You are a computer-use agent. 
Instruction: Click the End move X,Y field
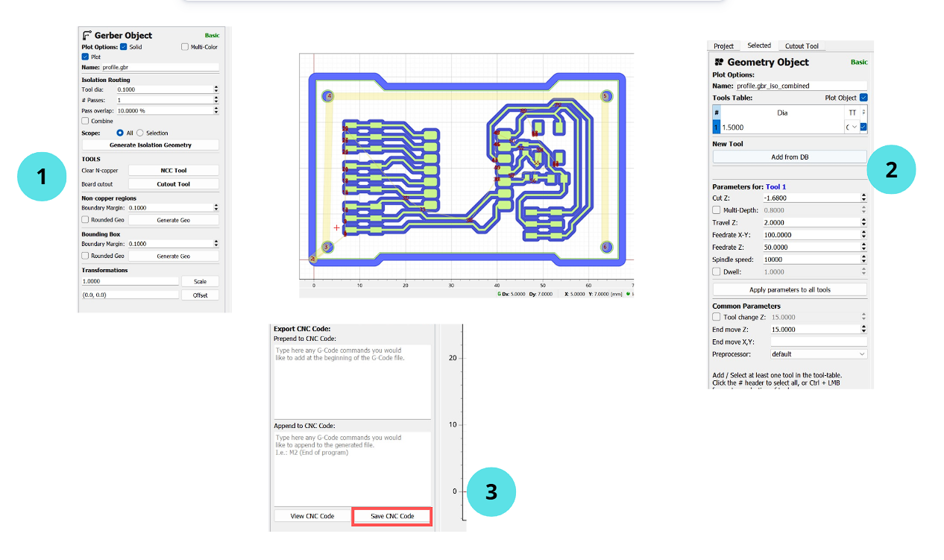click(x=819, y=342)
